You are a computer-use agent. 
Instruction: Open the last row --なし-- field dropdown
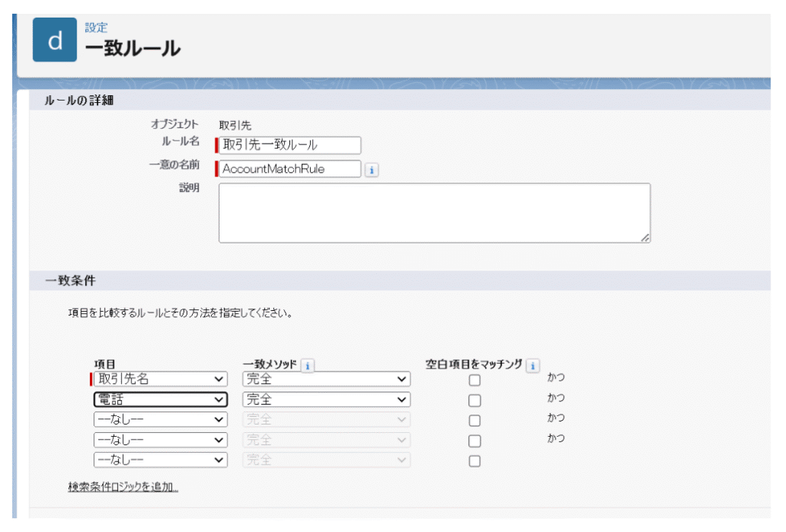coord(160,459)
